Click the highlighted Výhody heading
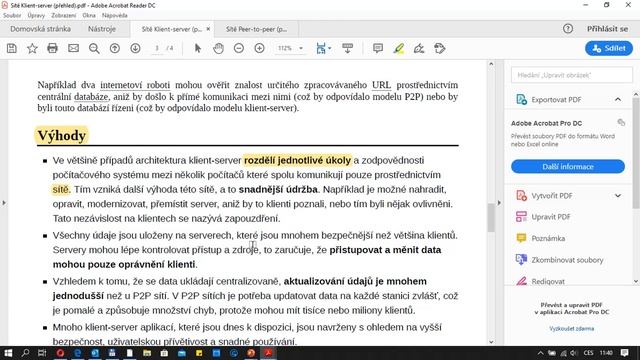Viewport: 640px width, 360px height. tap(62, 135)
